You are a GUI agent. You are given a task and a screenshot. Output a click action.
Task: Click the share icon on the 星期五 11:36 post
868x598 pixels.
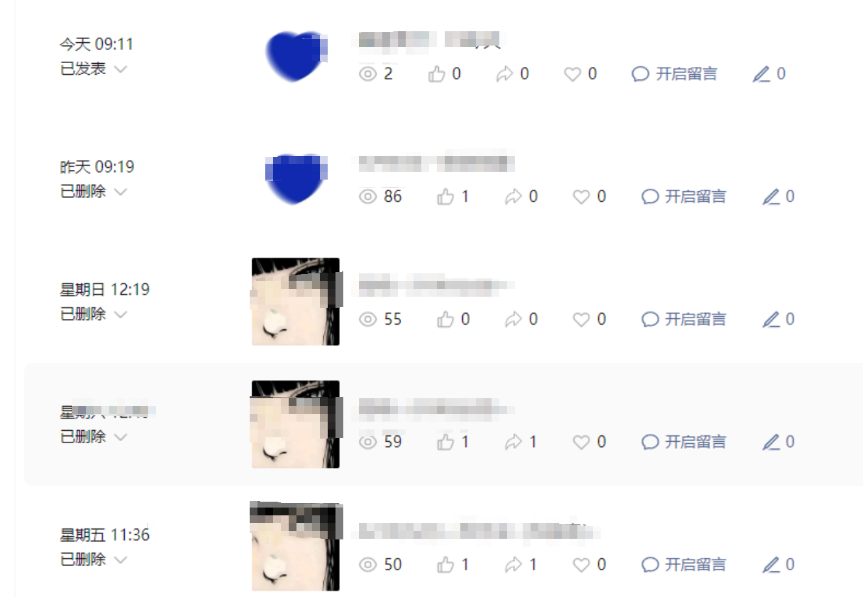click(x=514, y=565)
